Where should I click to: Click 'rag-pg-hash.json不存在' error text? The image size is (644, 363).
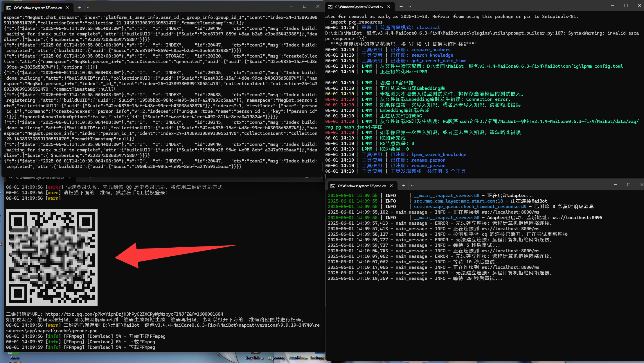point(354,127)
